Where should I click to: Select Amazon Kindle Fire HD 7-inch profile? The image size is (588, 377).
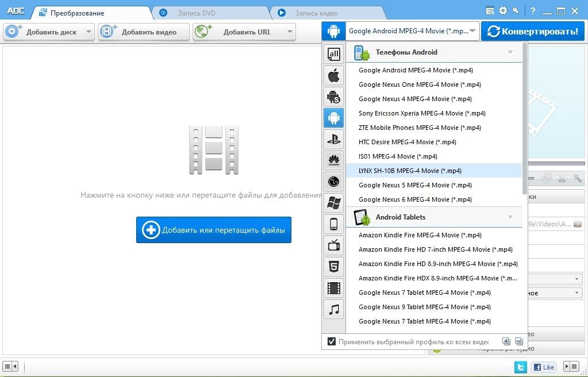click(434, 249)
